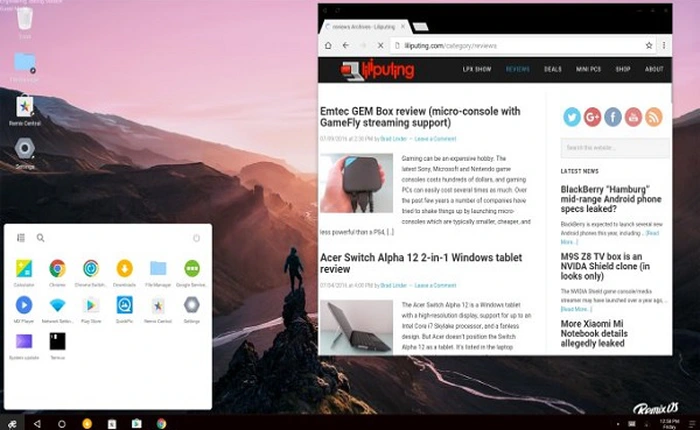Launch the MX Player app
The width and height of the screenshot is (700, 430).
pyautogui.click(x=24, y=305)
